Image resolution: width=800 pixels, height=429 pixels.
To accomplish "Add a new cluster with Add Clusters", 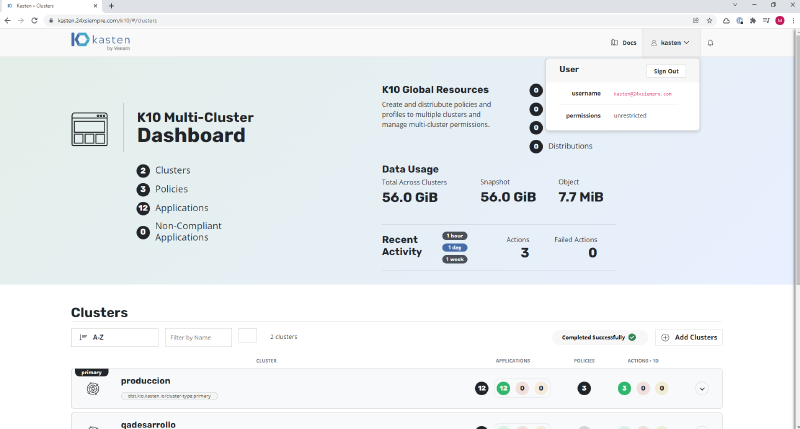I will click(689, 337).
